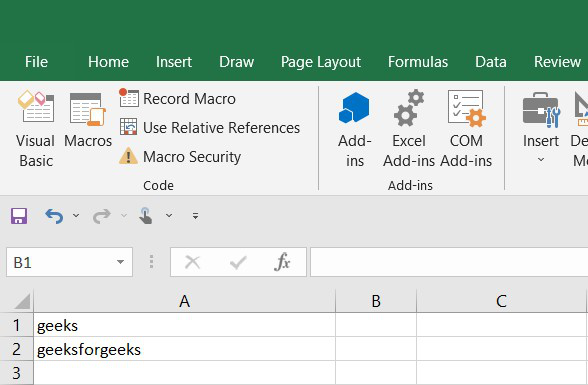Switch to the Formulas tab
Image resolution: width=588 pixels, height=385 pixels.
pyautogui.click(x=418, y=62)
